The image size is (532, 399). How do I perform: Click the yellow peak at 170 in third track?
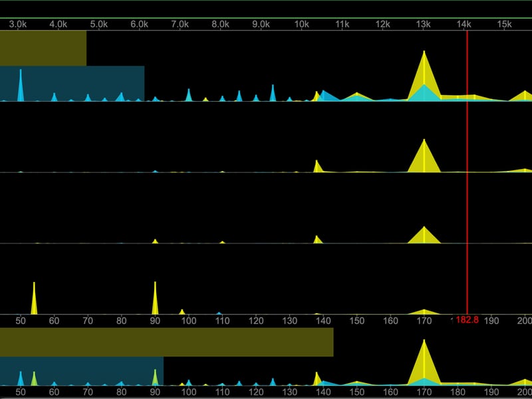click(424, 236)
